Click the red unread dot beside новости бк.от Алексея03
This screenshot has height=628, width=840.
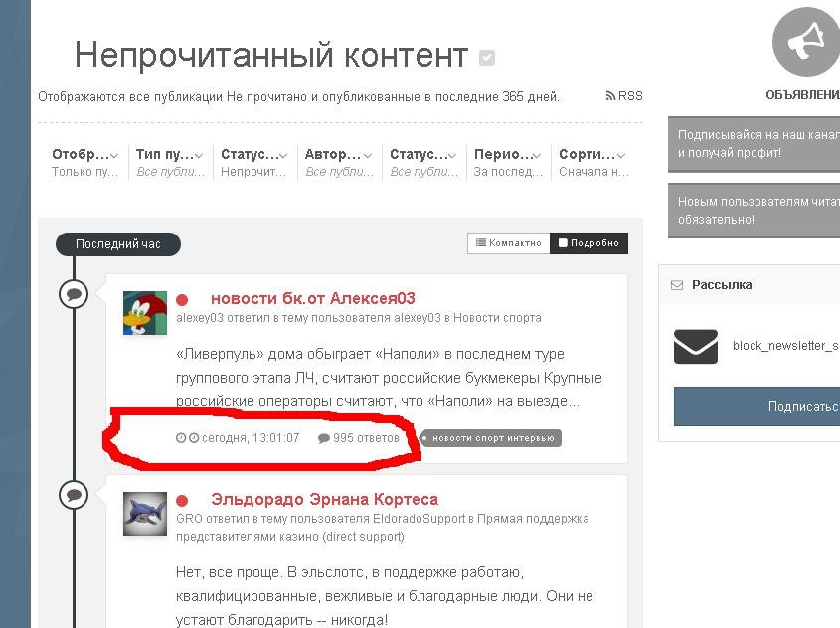182,300
